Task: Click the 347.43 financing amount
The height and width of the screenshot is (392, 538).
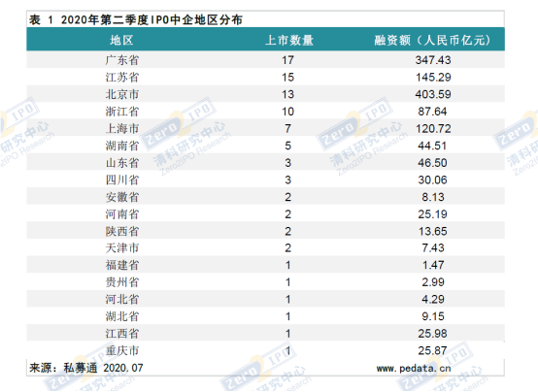Action: coord(433,60)
